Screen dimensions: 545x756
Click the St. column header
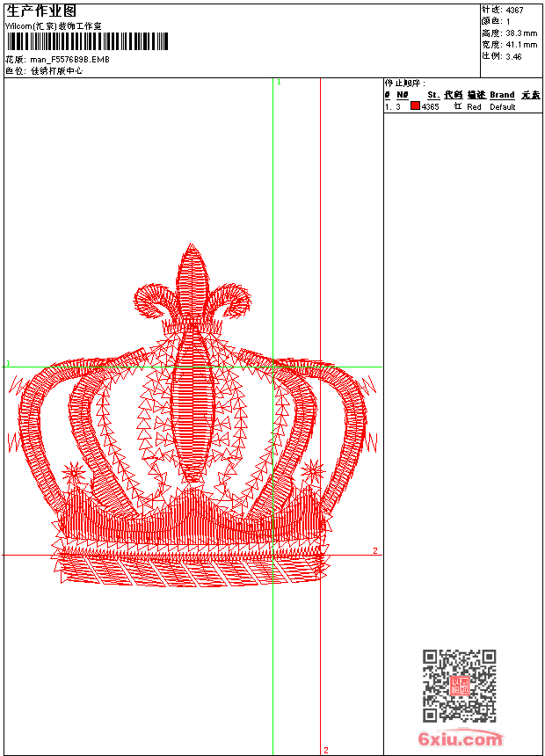433,95
